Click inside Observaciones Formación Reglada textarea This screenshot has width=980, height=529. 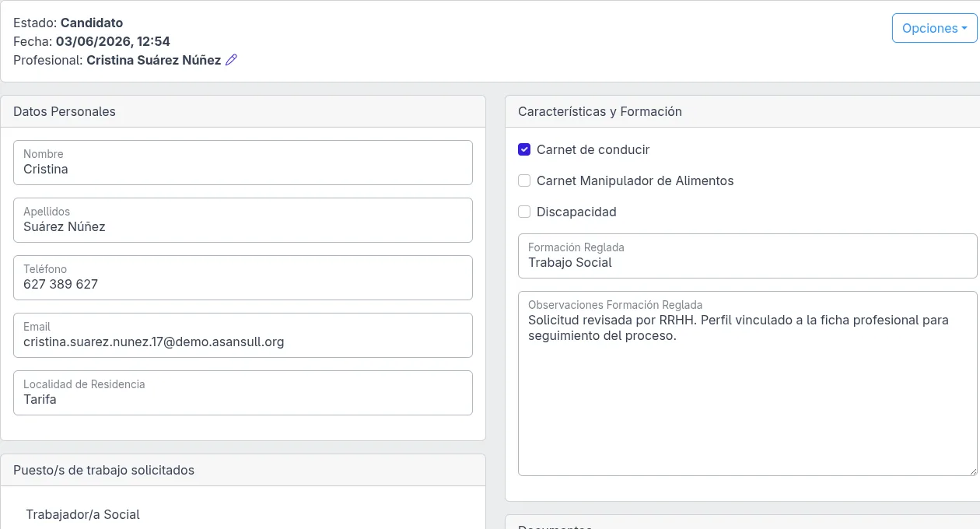click(747, 384)
